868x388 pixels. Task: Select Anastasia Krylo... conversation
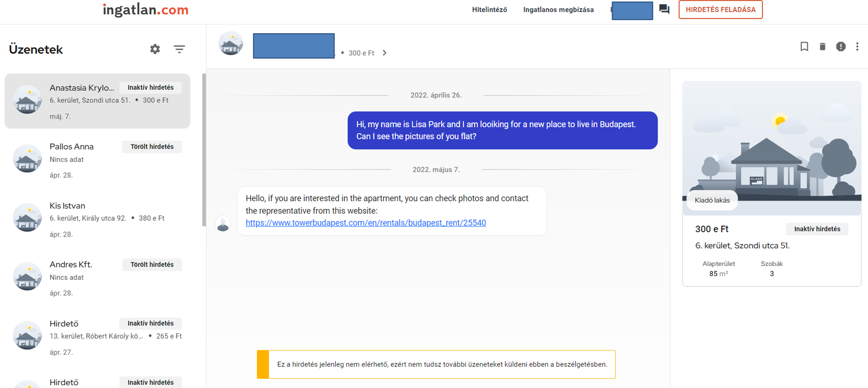[x=97, y=101]
